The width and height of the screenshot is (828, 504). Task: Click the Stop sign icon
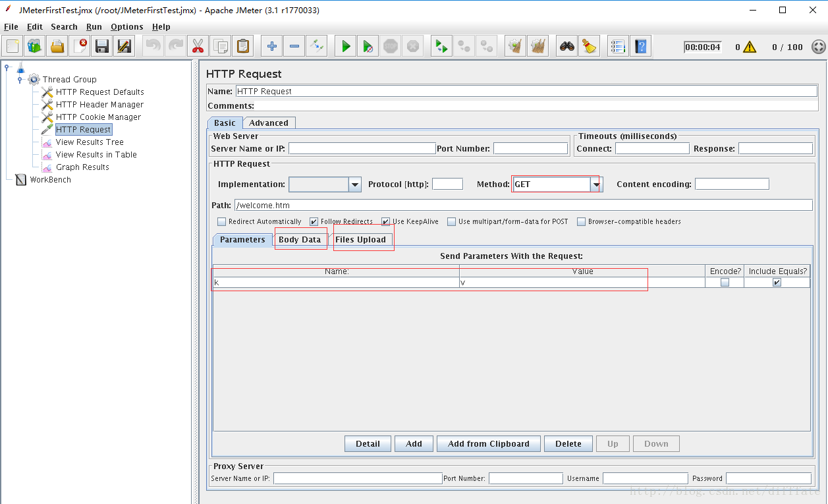point(391,46)
